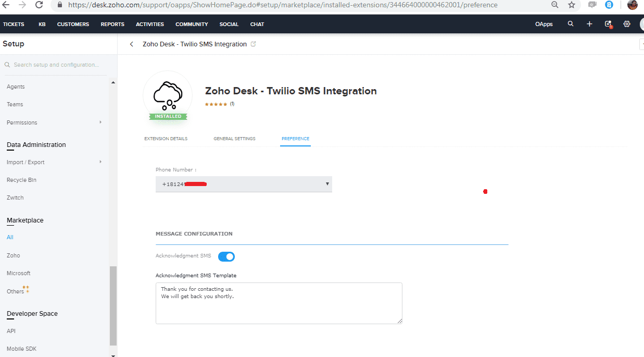Select All under Marketplace
The image size is (644, 357).
(10, 238)
